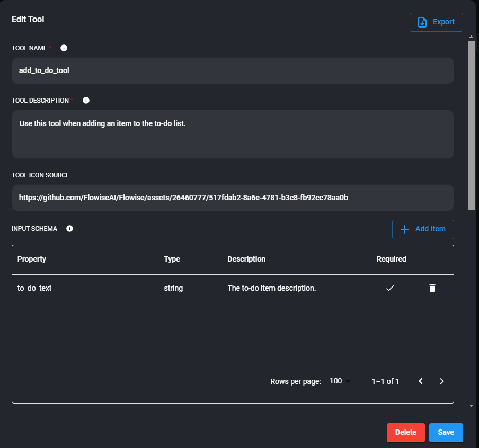Click the plus icon in Add Item
Viewport: 479px width, 448px height.
405,229
